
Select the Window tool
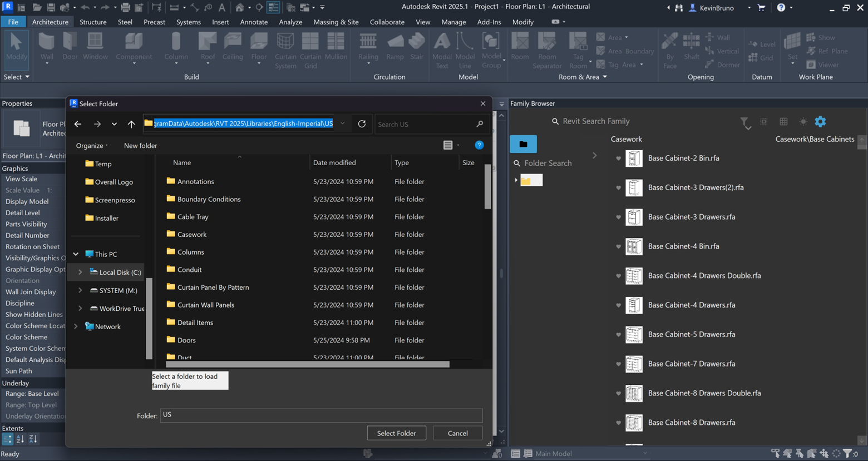tap(95, 47)
